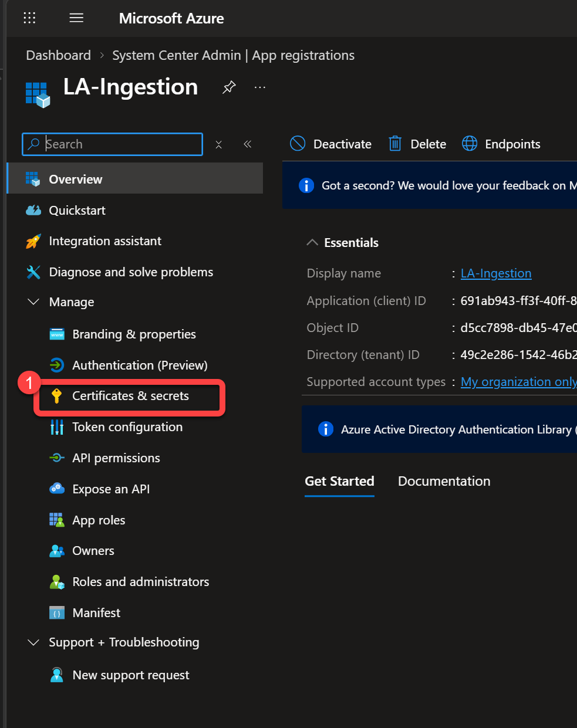Open the Azure apps grid launcher
Viewport: 577px width, 728px height.
tap(29, 18)
